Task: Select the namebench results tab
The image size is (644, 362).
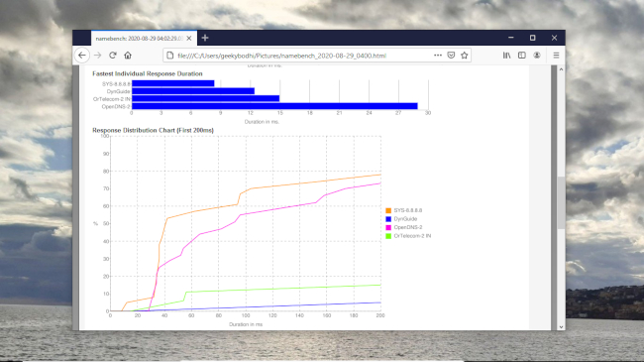Action: click(x=144, y=38)
